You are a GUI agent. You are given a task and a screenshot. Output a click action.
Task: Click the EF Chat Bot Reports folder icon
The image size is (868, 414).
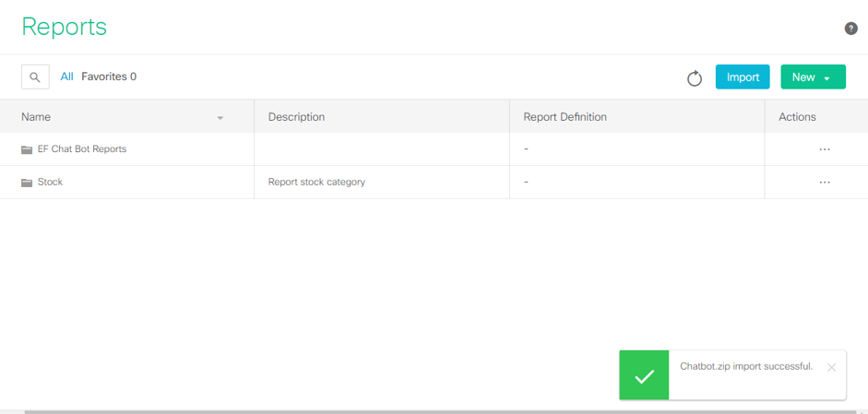point(27,149)
